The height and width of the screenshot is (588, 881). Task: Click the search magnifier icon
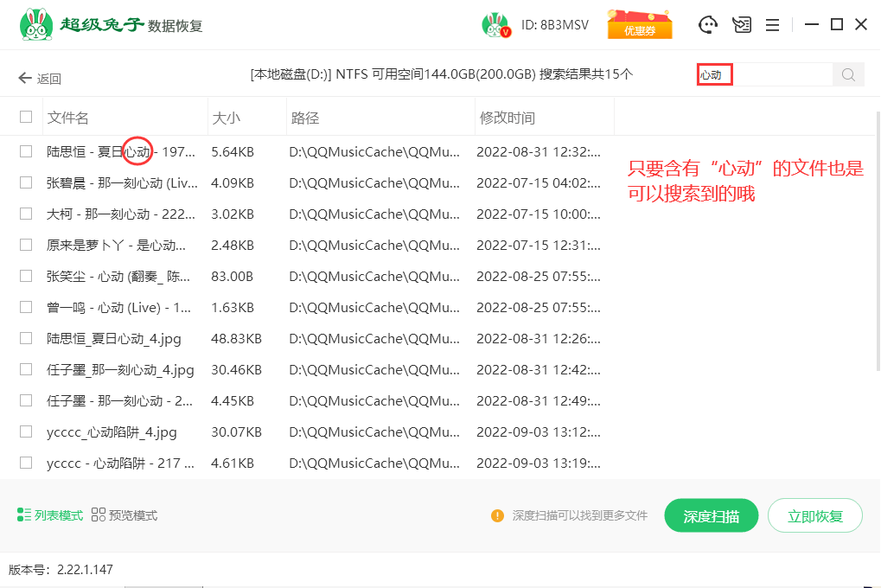pyautogui.click(x=847, y=75)
